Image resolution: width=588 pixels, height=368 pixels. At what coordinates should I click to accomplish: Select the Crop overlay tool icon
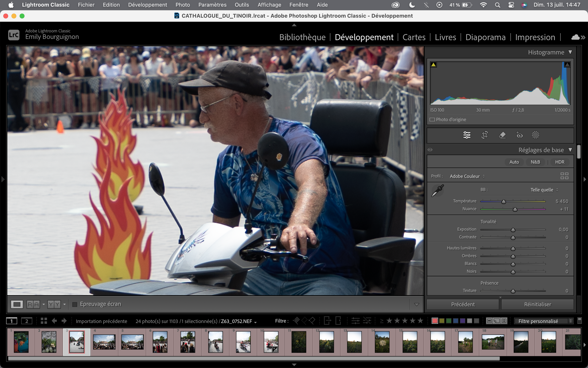click(x=485, y=135)
